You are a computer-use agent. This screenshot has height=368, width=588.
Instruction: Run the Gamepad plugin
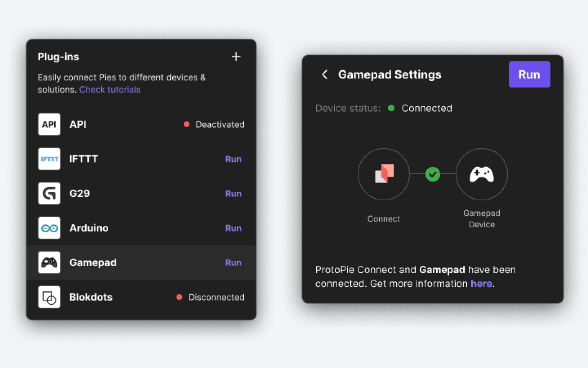point(233,263)
